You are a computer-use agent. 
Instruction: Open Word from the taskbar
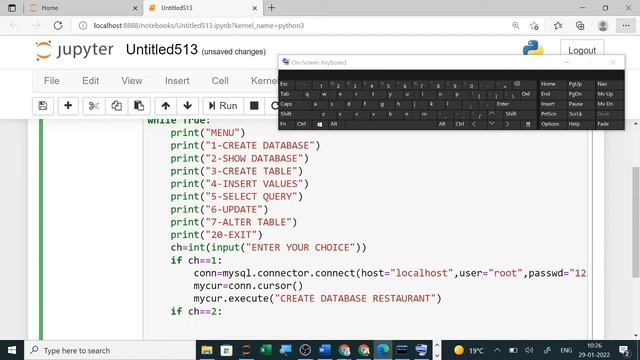click(324, 350)
